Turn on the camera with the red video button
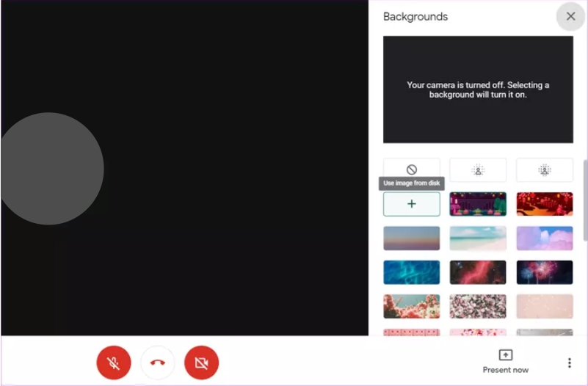The height and width of the screenshot is (386, 588). 201,363
